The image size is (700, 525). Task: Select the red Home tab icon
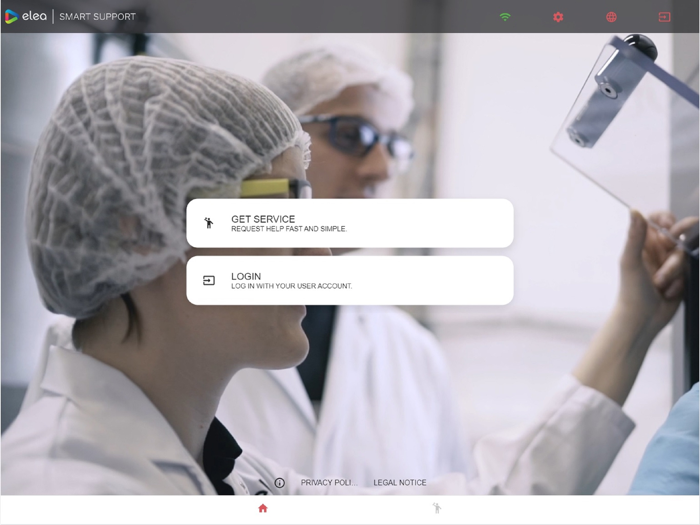pos(263,508)
